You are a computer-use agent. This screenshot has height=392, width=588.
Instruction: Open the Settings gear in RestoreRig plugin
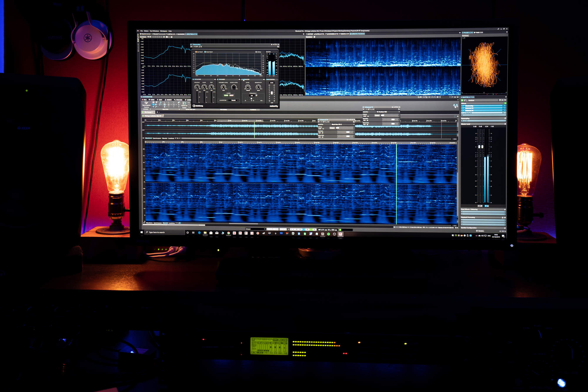point(256,52)
